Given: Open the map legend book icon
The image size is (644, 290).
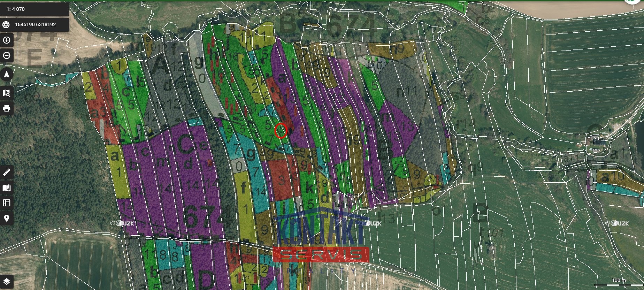Looking at the screenshot, I should (x=6, y=188).
